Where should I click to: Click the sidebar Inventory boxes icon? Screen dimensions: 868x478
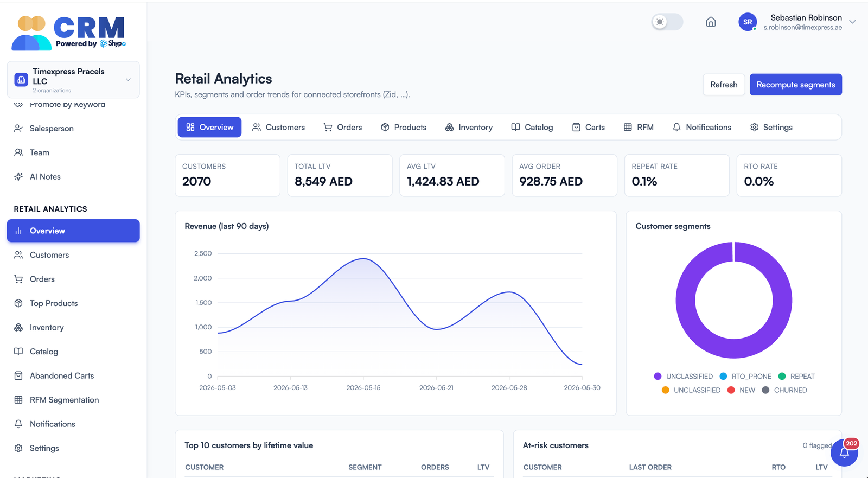(x=18, y=327)
